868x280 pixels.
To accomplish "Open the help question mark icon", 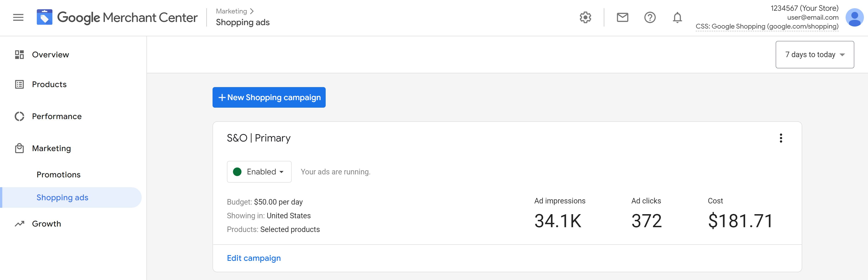I will tap(650, 18).
